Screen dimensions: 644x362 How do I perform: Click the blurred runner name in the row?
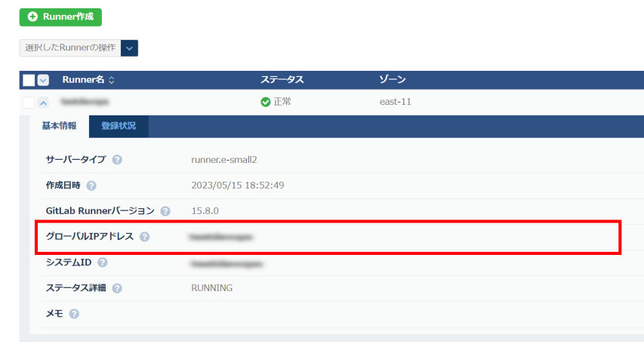pyautogui.click(x=85, y=102)
